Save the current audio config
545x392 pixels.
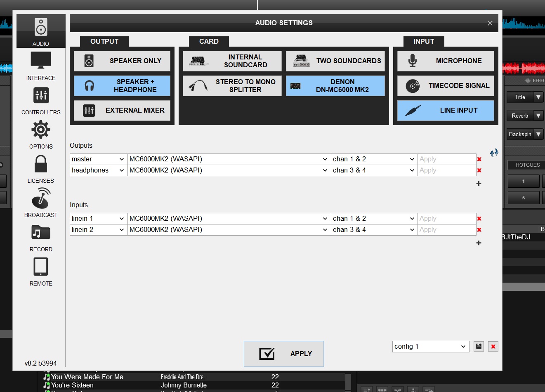pyautogui.click(x=479, y=347)
